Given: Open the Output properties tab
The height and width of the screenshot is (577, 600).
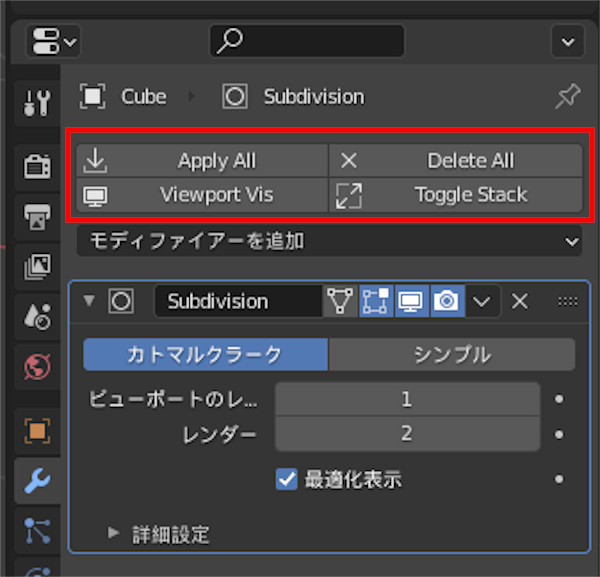Looking at the screenshot, I should click(37, 217).
